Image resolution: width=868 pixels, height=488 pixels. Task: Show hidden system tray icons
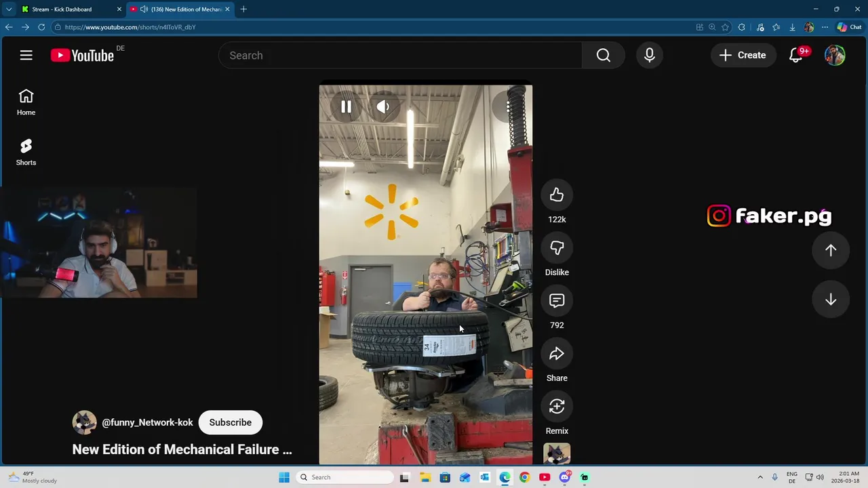pos(760,477)
